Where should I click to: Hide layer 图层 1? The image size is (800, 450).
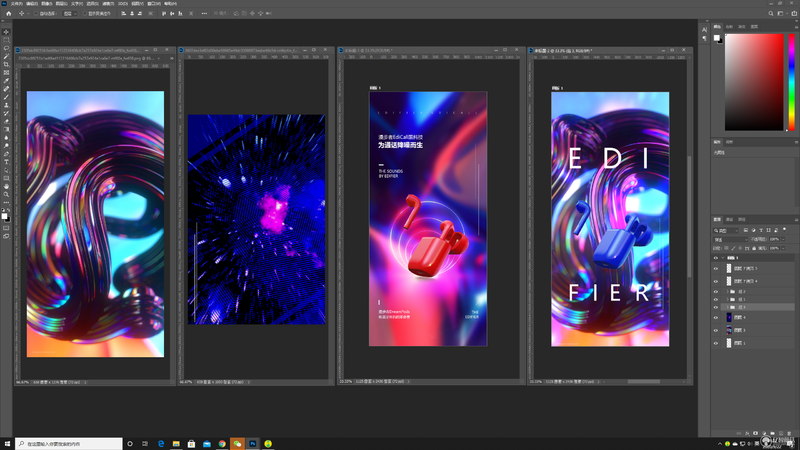coord(715,343)
